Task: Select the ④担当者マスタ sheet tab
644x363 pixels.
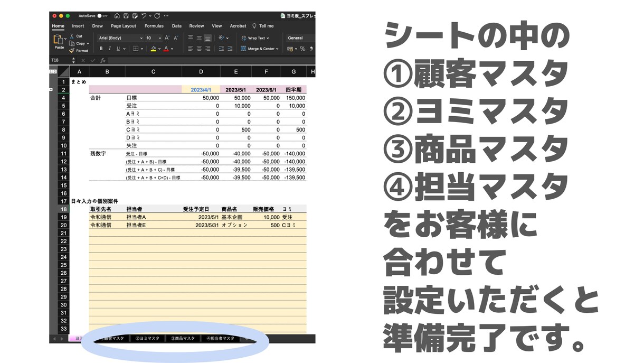Action: coord(220,338)
